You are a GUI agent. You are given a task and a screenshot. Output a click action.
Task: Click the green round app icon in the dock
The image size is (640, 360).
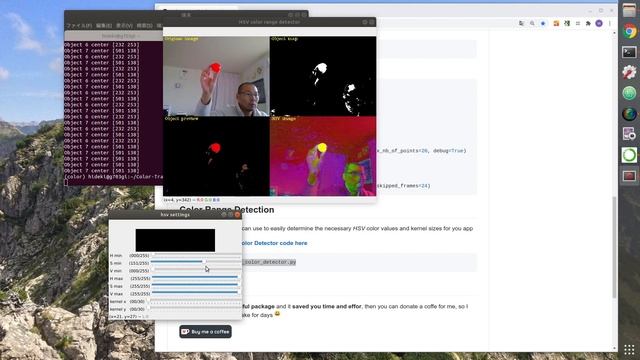(x=629, y=93)
